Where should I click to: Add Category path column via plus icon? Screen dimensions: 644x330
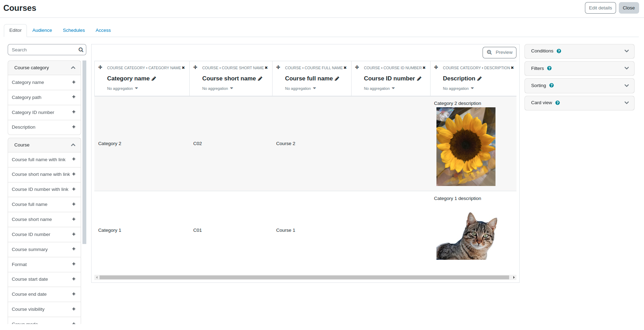(74, 97)
